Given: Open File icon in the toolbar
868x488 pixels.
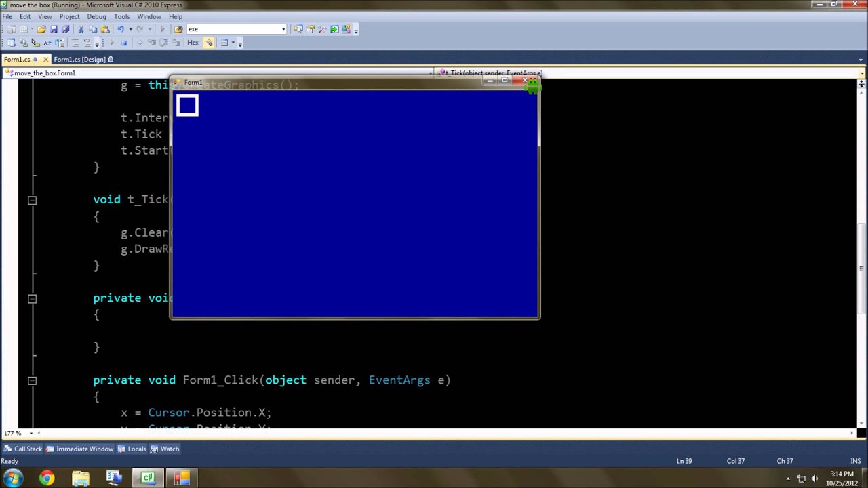Looking at the screenshot, I should coord(41,29).
